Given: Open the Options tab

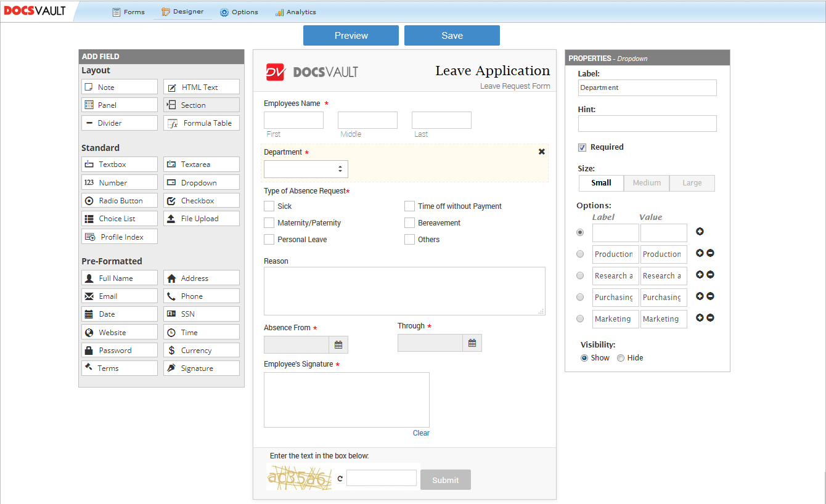Looking at the screenshot, I should click(x=239, y=12).
